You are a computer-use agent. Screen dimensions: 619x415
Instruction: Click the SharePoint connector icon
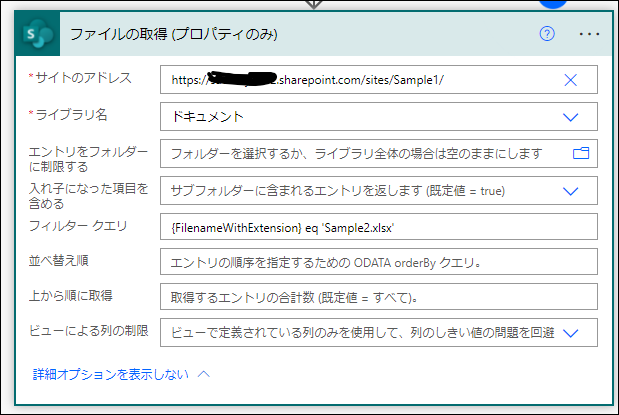38,34
